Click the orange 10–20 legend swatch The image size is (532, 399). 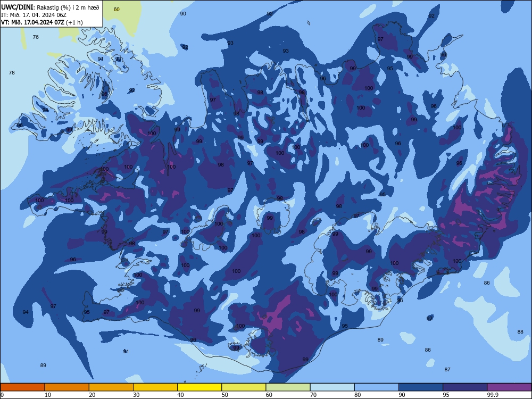[67, 387]
